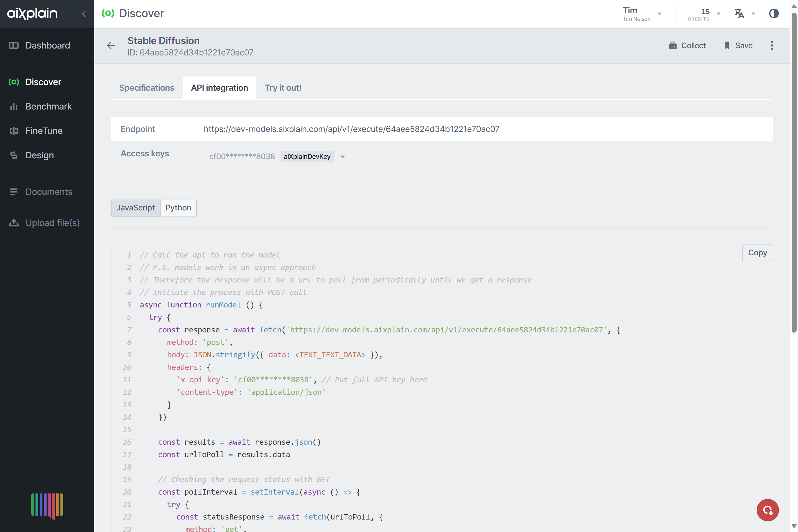This screenshot has height=532, width=798.
Task: Go back using the left arrow
Action: pos(111,45)
